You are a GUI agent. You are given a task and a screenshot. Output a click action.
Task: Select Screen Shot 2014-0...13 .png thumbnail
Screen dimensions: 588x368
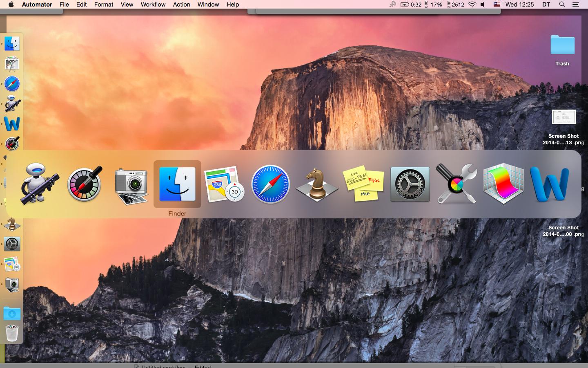pos(563,117)
